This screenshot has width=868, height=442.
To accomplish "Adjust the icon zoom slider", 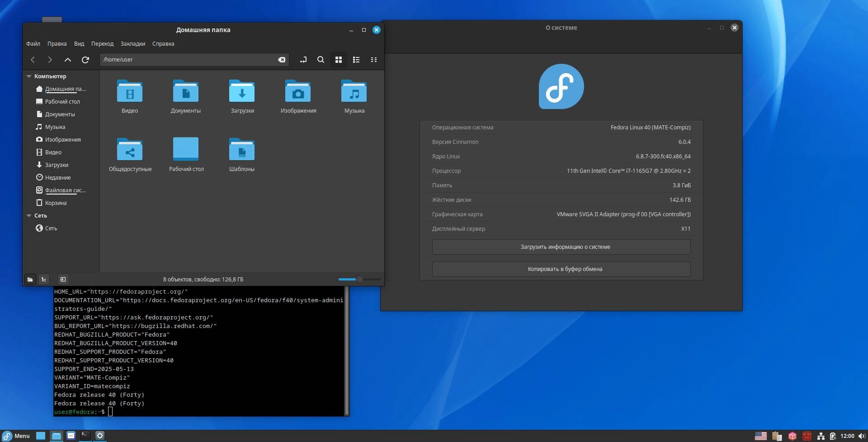I will 359,280.
